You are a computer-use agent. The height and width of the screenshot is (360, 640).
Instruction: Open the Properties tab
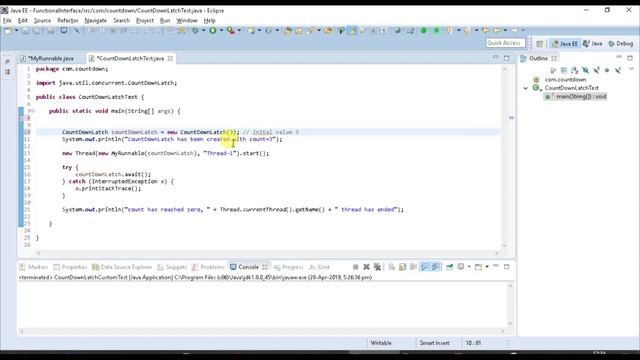pos(70,267)
